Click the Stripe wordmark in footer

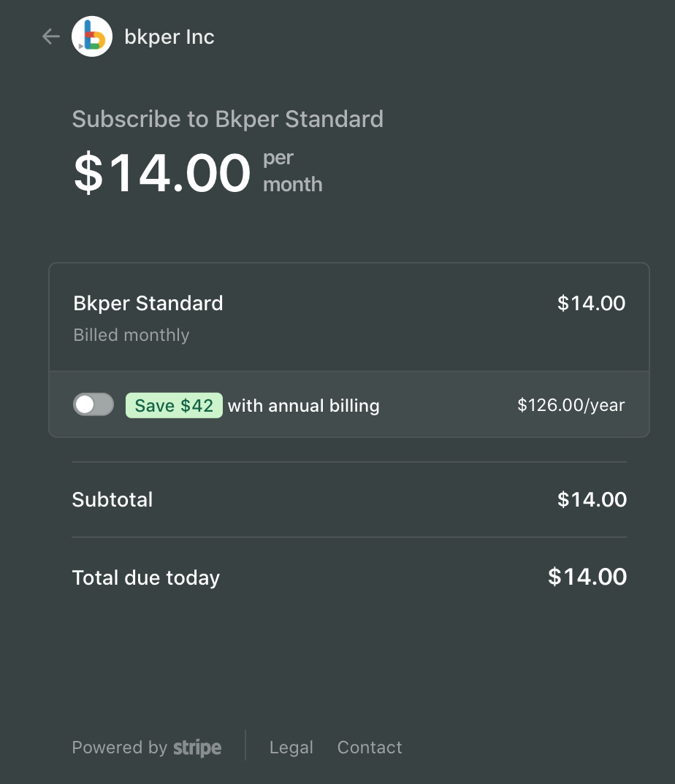(197, 747)
